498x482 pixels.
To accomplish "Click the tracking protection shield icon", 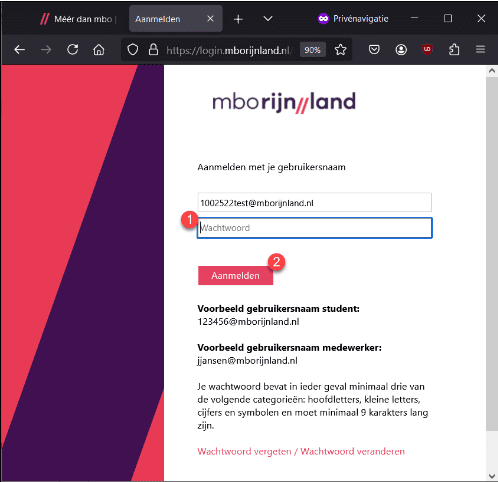I will (133, 50).
